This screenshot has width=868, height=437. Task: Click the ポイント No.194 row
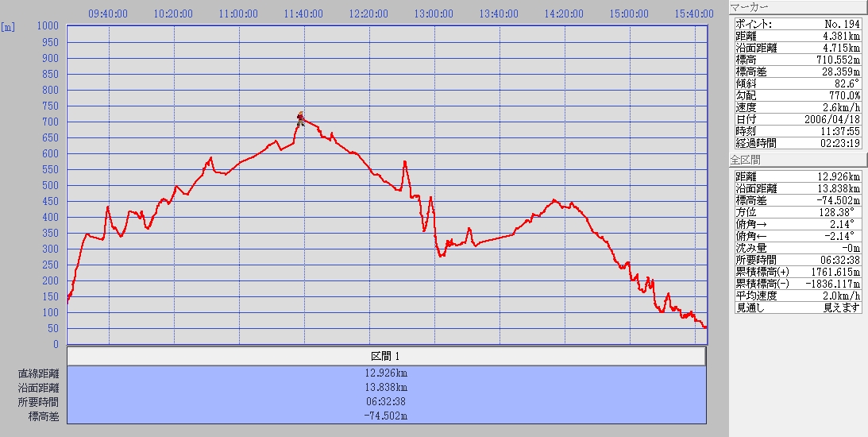[796, 24]
